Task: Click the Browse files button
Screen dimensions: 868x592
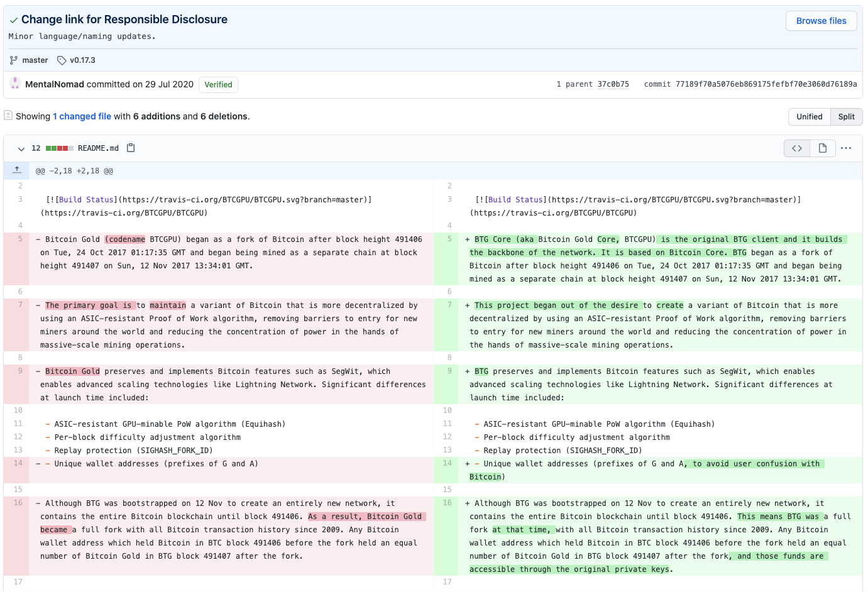Action: coord(821,21)
